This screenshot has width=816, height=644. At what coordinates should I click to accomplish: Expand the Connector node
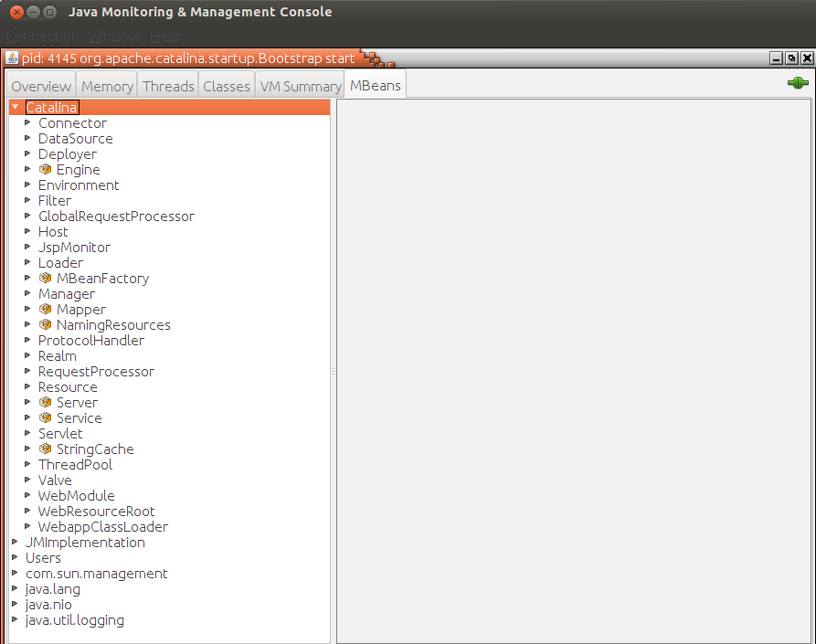tap(27, 122)
